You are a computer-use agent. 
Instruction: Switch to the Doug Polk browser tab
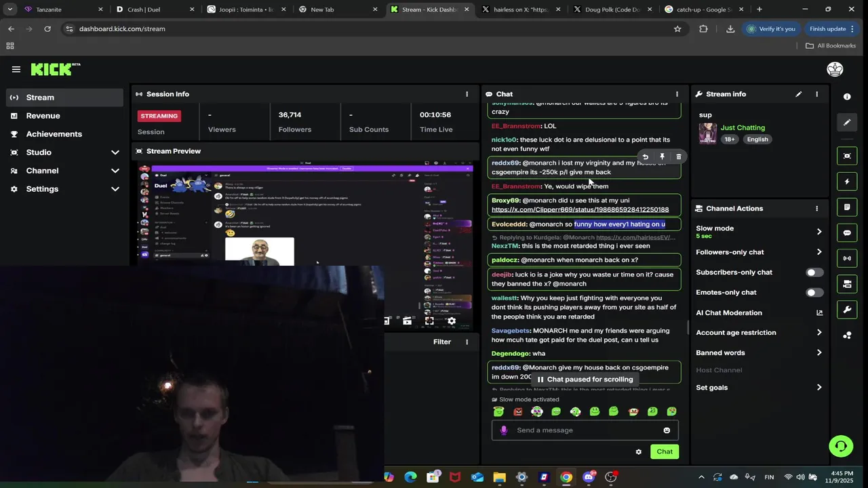612,9
